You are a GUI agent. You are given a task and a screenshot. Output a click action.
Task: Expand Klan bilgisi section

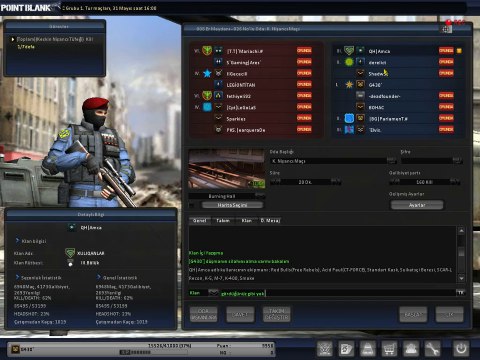[x=17, y=240]
